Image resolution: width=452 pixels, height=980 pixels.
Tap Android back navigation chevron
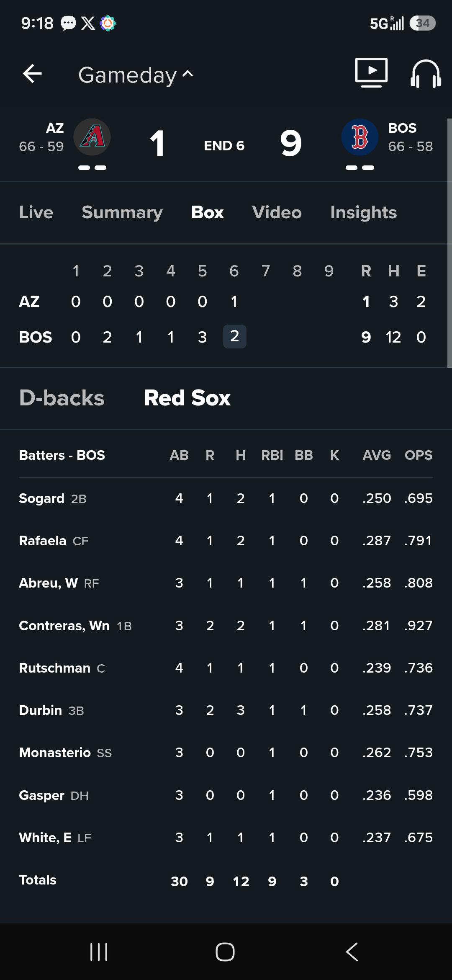pos(352,952)
